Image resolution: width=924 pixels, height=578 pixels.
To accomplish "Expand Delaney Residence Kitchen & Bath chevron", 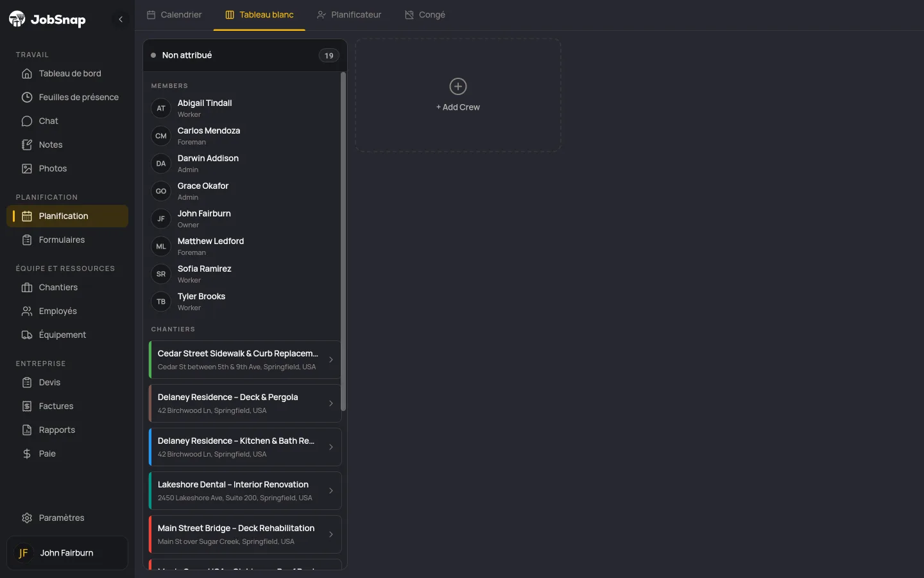I will [331, 447].
